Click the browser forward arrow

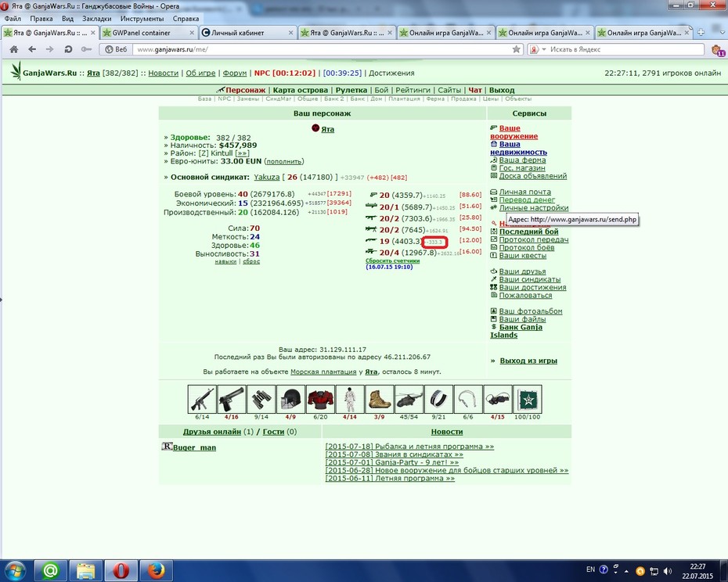49,49
